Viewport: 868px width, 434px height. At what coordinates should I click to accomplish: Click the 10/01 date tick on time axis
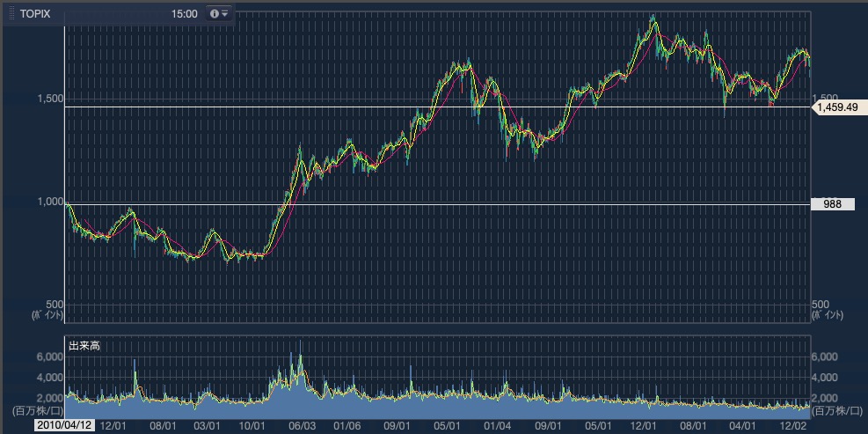(253, 425)
